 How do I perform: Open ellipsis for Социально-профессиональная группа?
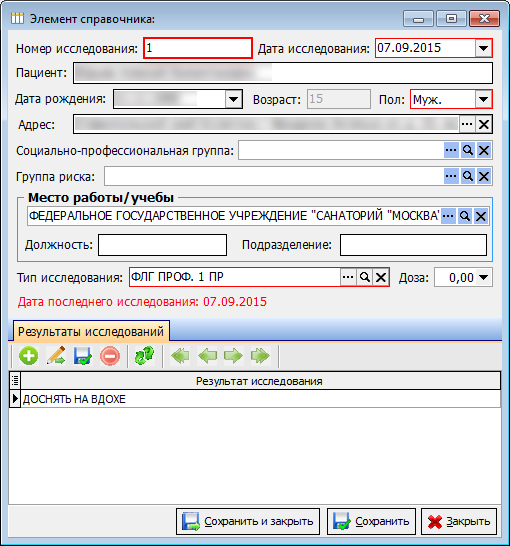click(451, 150)
